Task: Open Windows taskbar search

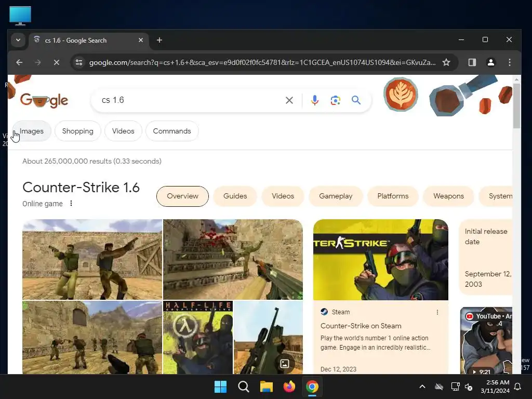Action: [244, 387]
